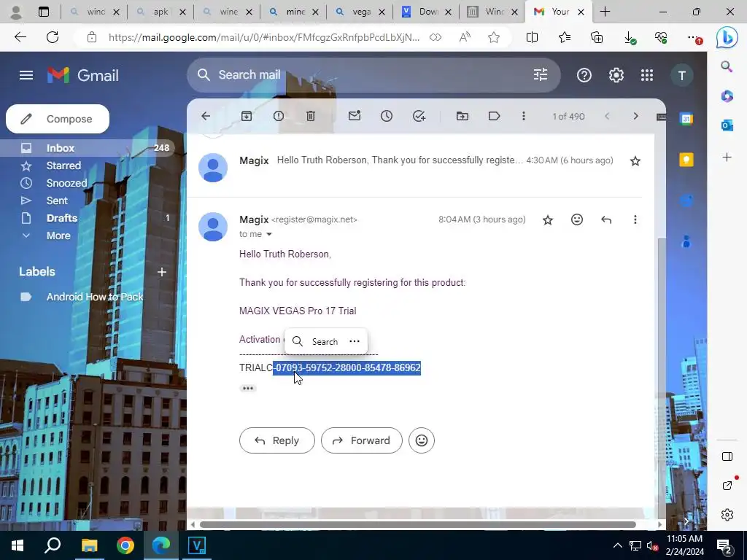
Task: Go back to inbox arrow
Action: pyautogui.click(x=206, y=116)
